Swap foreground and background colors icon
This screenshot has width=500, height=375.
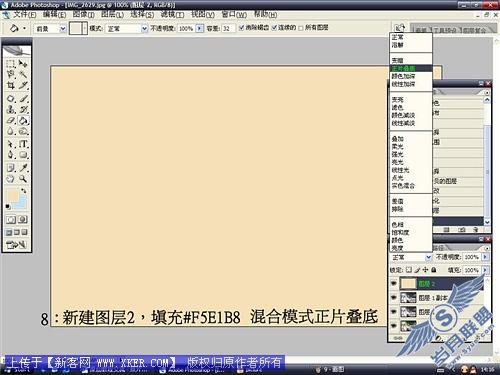24,191
